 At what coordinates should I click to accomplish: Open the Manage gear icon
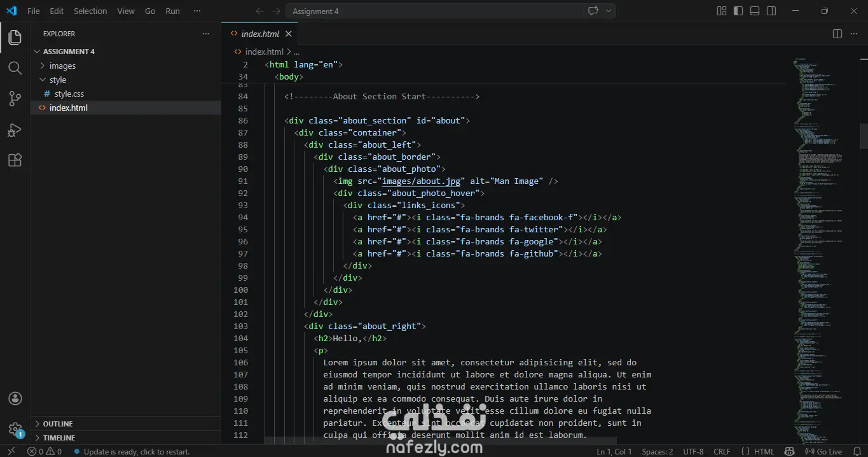click(x=15, y=429)
